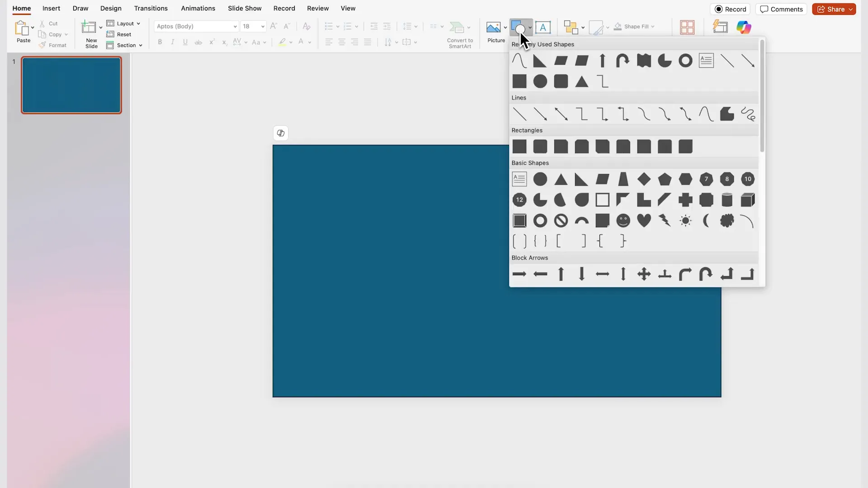Image resolution: width=868 pixels, height=488 pixels.
Task: Open the Comments pane
Action: tap(781, 9)
